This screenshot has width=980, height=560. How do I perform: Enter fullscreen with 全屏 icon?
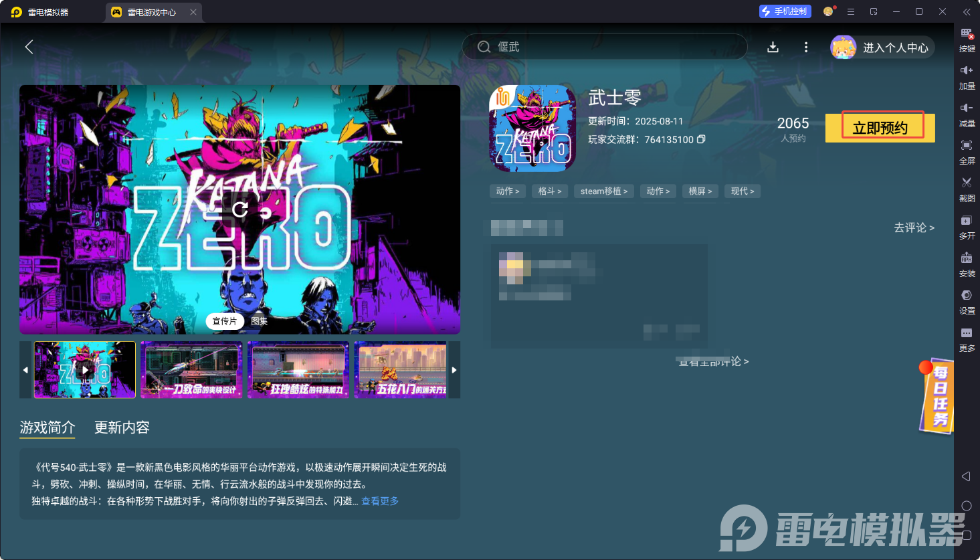coord(967,153)
